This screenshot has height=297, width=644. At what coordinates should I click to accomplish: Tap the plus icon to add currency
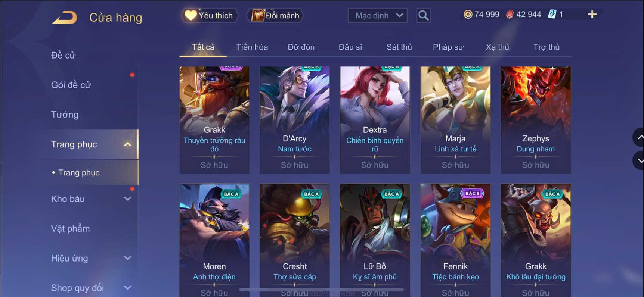(x=592, y=15)
